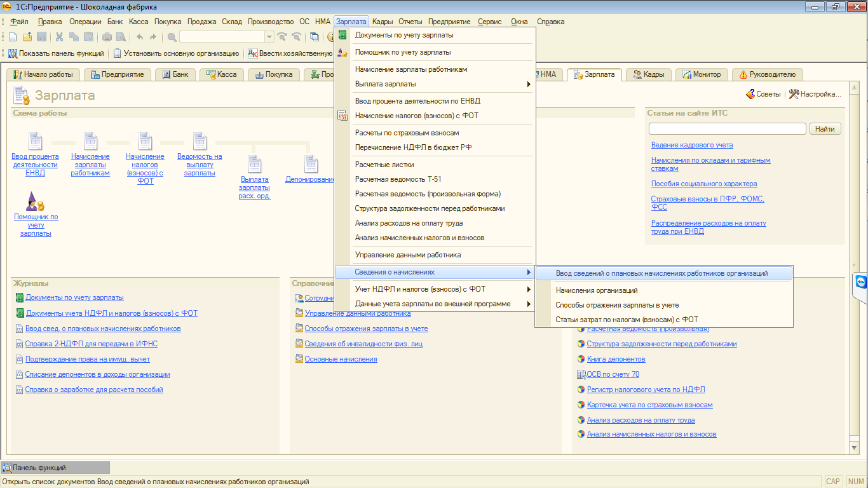Choose Способы отражения зарплаты в учете submenu item
Screen dimensions: 868x488
pyautogui.click(x=664, y=305)
